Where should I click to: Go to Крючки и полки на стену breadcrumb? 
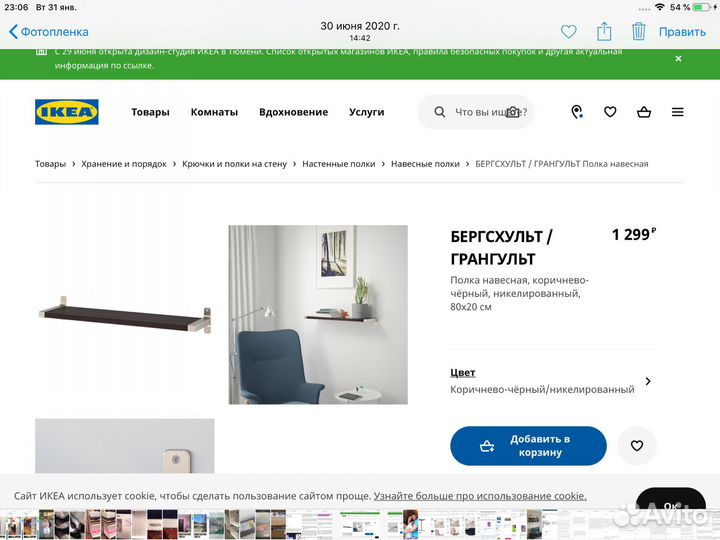[x=234, y=164]
